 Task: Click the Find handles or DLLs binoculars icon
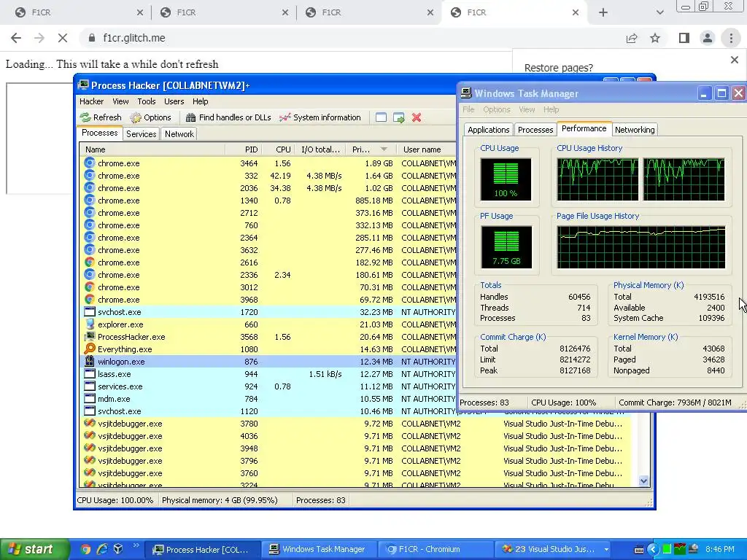point(190,117)
